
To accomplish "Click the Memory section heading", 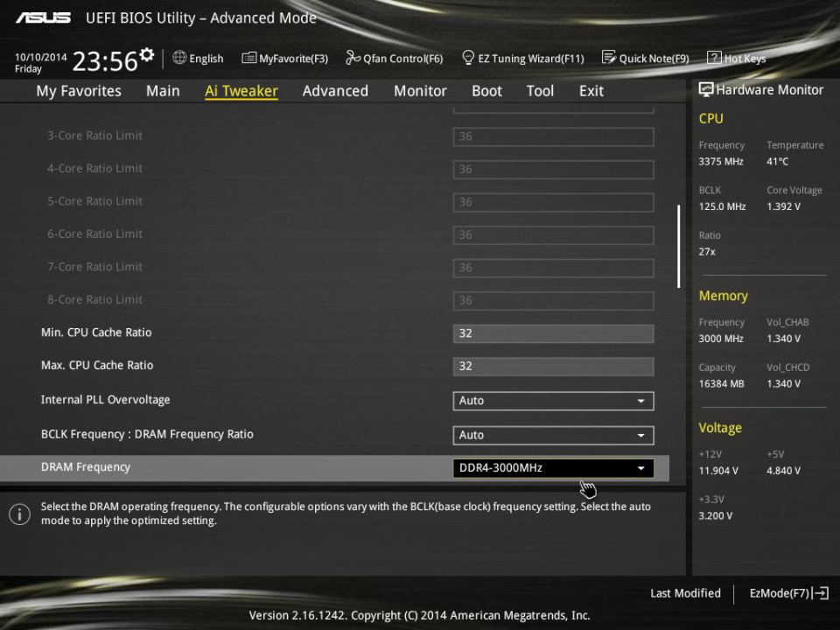I will 724,296.
